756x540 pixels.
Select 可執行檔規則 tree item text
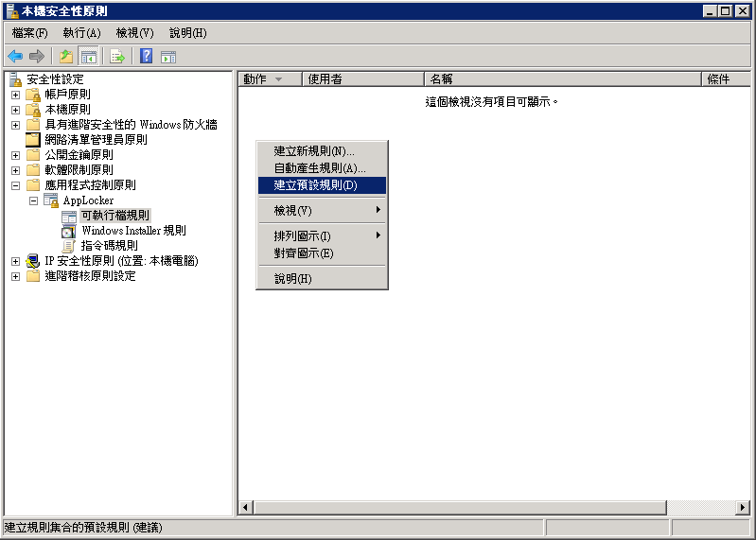[x=115, y=216]
